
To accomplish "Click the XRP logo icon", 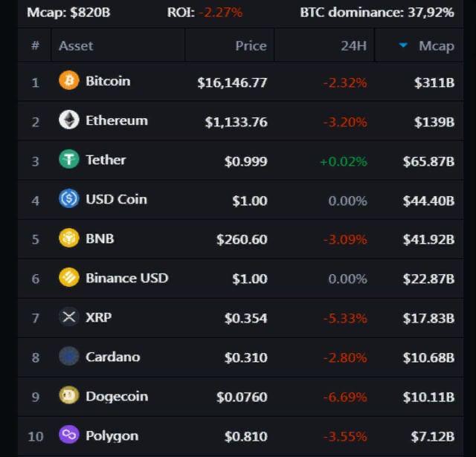I will [x=69, y=317].
